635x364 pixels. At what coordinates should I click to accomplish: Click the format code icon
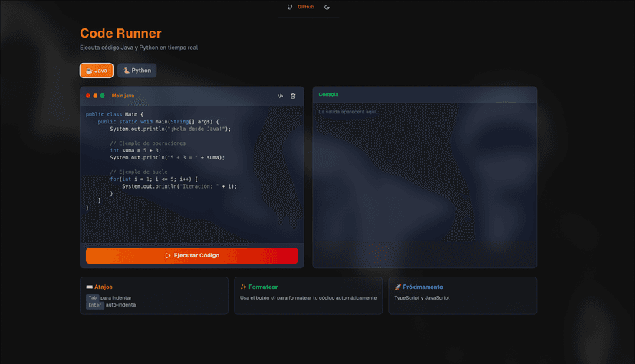point(280,96)
